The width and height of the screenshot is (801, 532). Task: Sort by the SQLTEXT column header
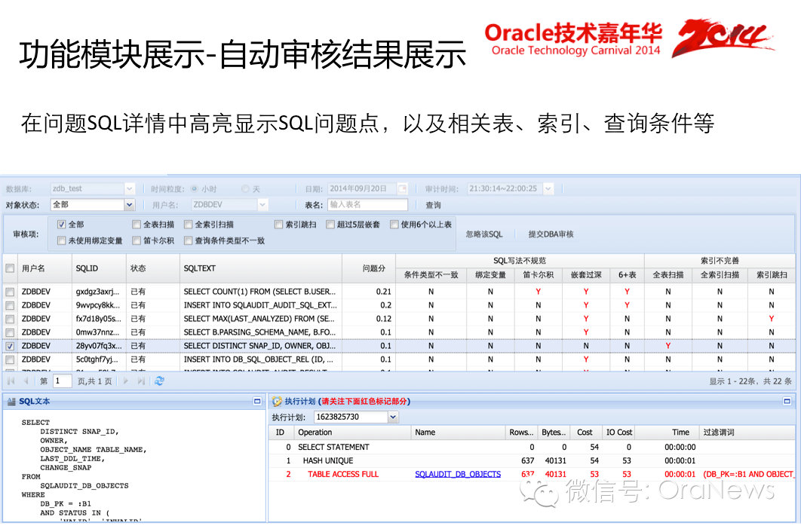click(x=260, y=268)
